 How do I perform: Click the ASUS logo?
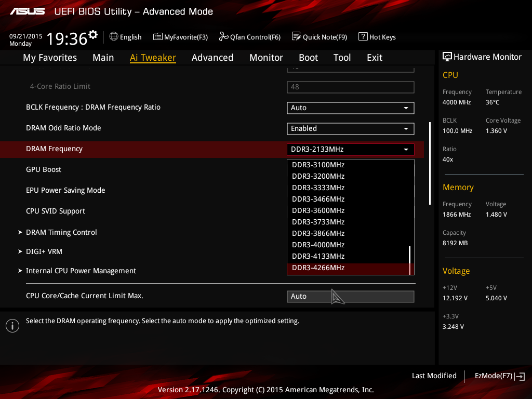pyautogui.click(x=27, y=11)
